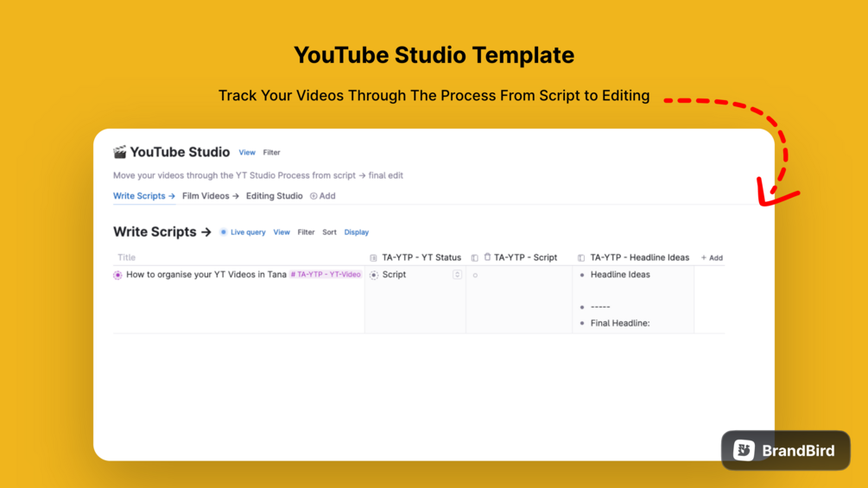
Task: Switch to the Film Videos tab
Action: (211, 196)
